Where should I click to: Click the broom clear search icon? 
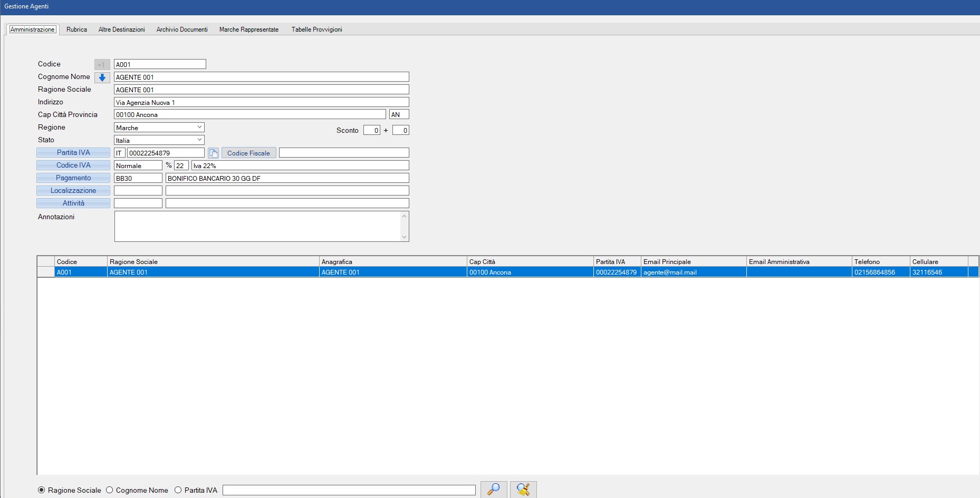point(523,490)
